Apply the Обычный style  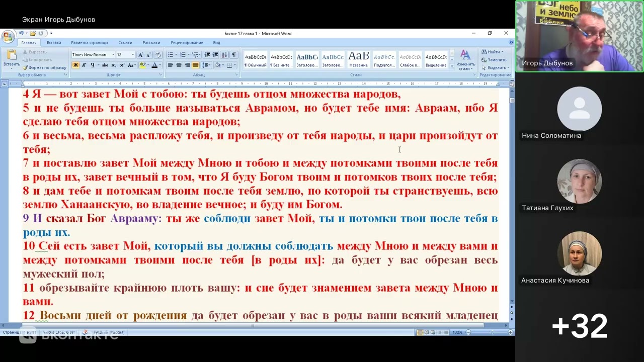[x=256, y=60]
